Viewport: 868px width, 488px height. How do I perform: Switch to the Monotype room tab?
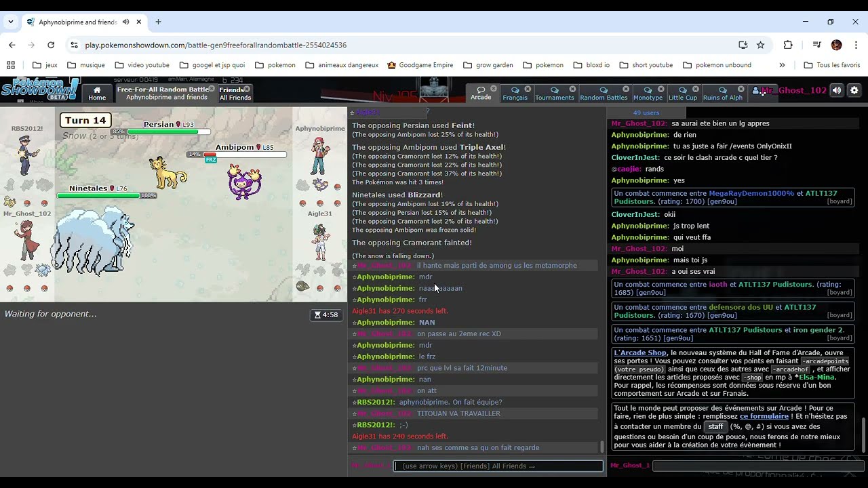coord(648,94)
